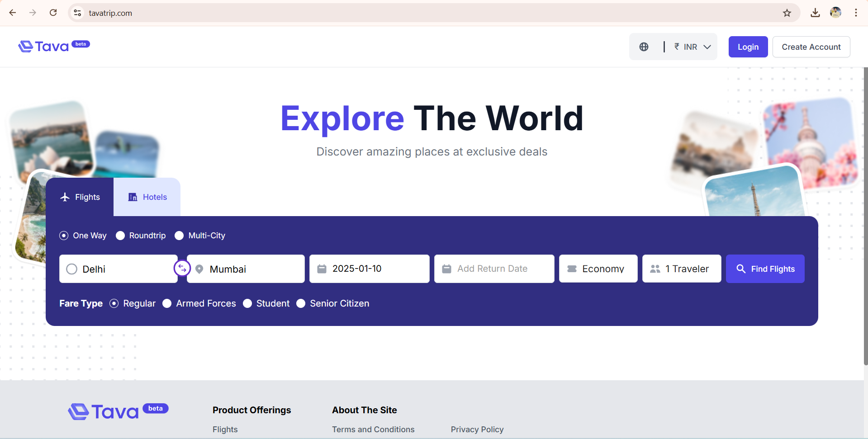The height and width of the screenshot is (439, 868).
Task: Switch to the Hotels tab
Action: click(147, 197)
